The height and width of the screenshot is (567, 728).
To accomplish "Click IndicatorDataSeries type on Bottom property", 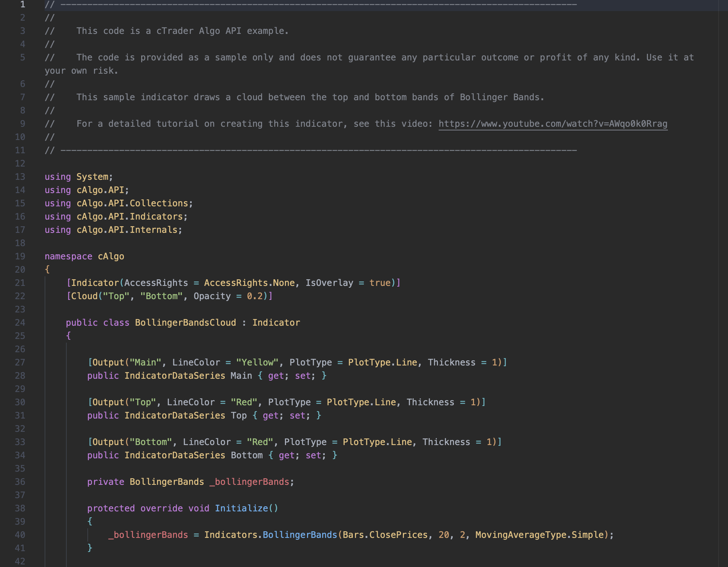I will click(174, 455).
